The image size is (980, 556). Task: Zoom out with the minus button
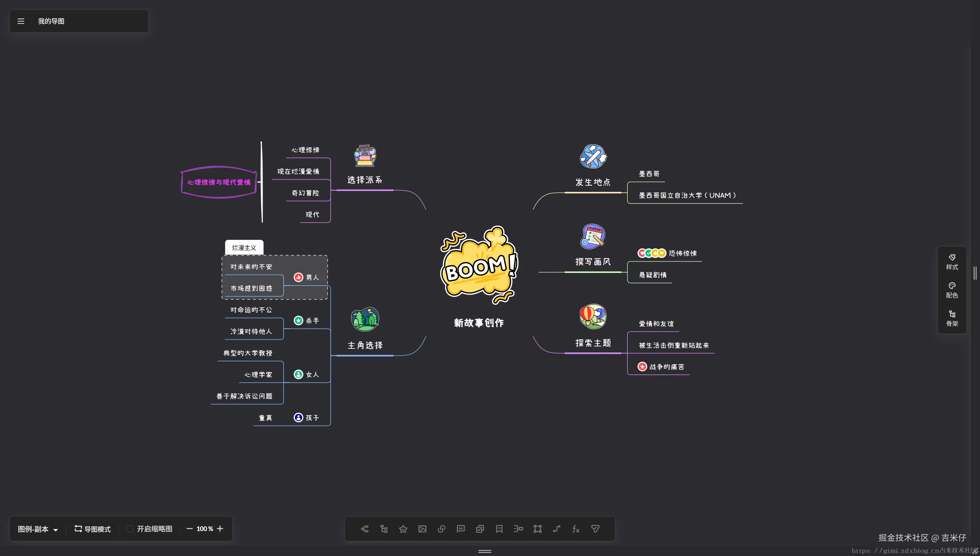(x=189, y=528)
